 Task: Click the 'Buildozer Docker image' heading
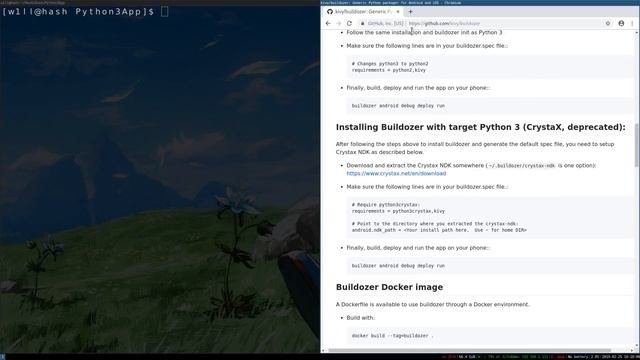[x=389, y=287]
